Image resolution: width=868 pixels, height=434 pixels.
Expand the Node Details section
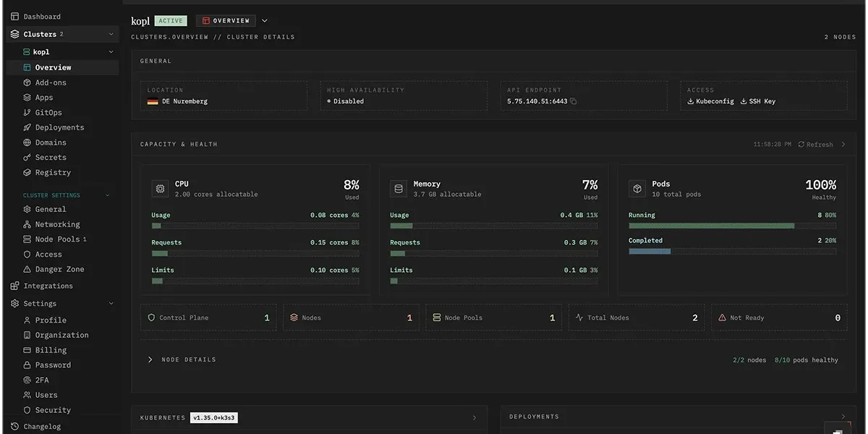click(x=182, y=359)
